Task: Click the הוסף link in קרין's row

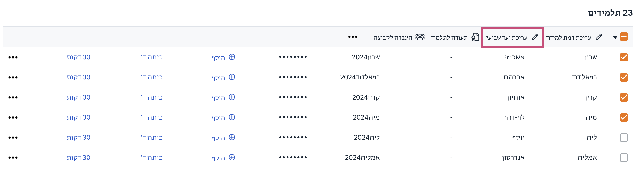Action: [218, 98]
